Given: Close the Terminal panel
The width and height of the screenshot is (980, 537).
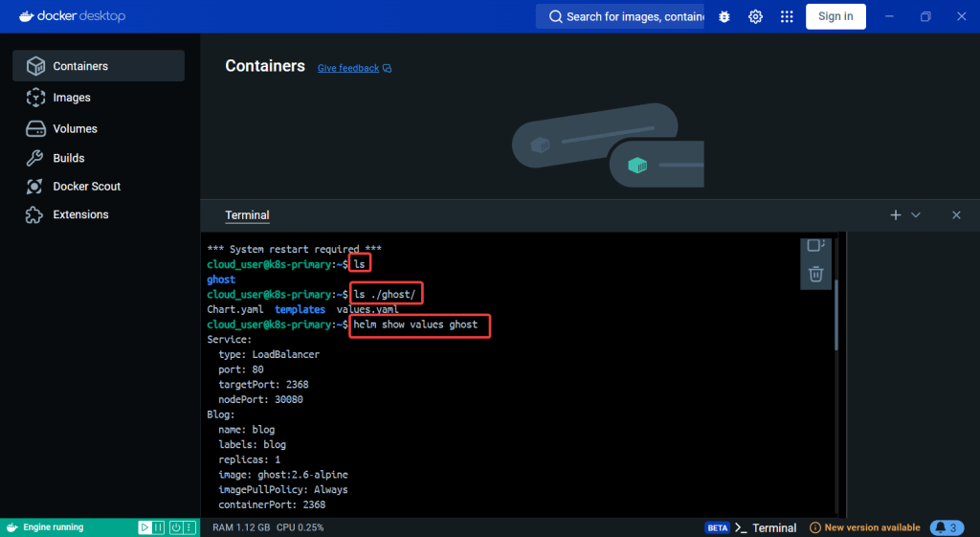Looking at the screenshot, I should click(956, 215).
